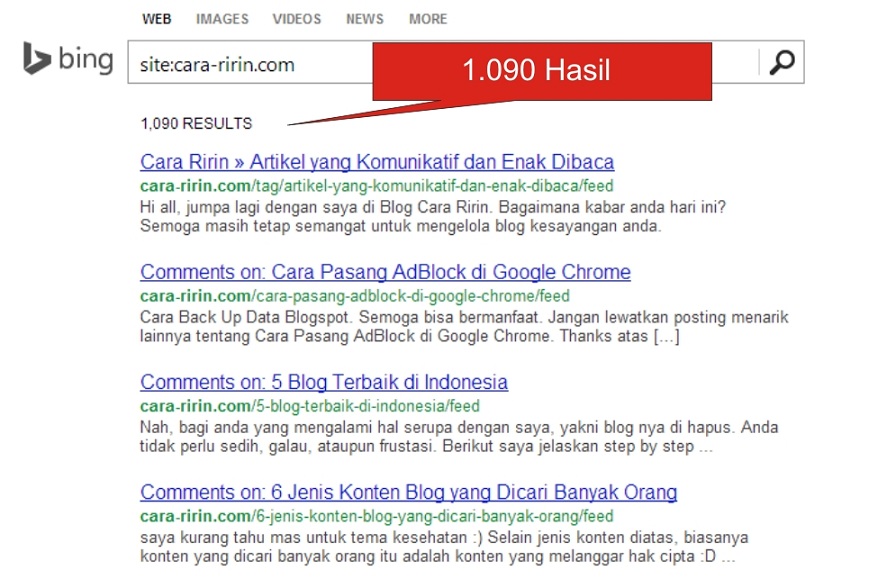Click the red 1.090 Hasil callout
The width and height of the screenshot is (896, 588).
click(x=542, y=71)
